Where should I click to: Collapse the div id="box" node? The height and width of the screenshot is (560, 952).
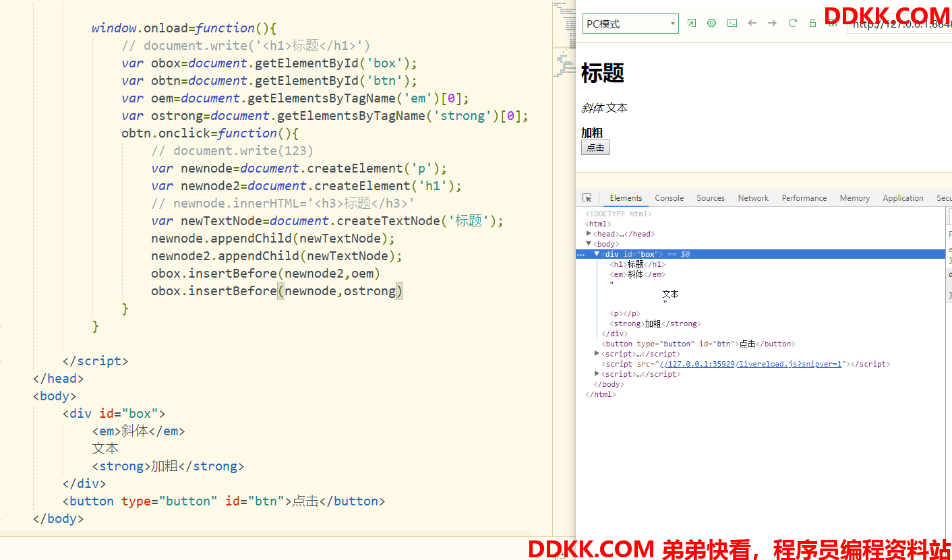click(x=596, y=254)
